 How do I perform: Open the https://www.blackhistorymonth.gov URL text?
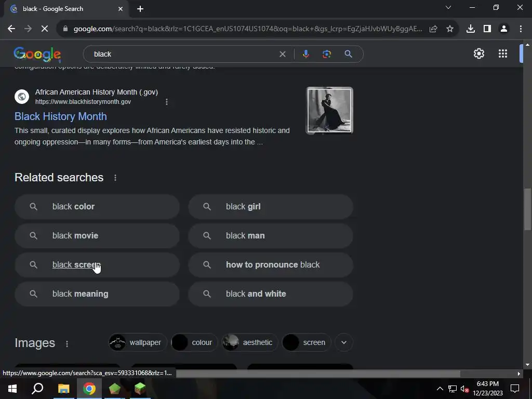[x=83, y=102]
